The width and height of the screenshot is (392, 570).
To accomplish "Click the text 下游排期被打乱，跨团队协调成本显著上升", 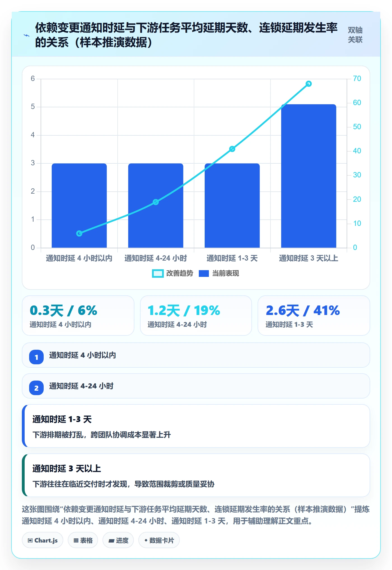I will pyautogui.click(x=102, y=435).
